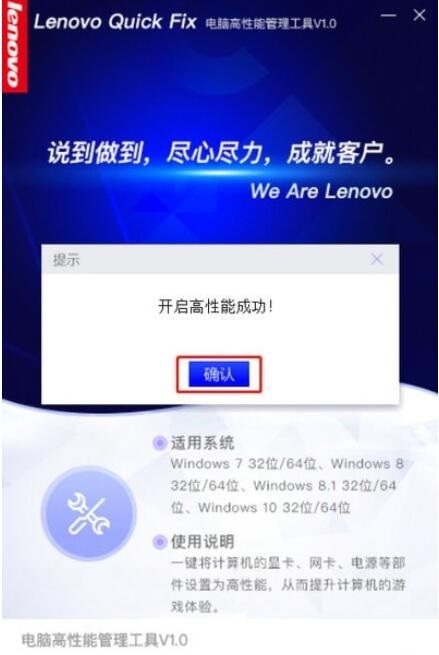Click the 电脑高性能管理工具V1.0 caption below window
This screenshot has width=439, height=655.
(x=104, y=640)
